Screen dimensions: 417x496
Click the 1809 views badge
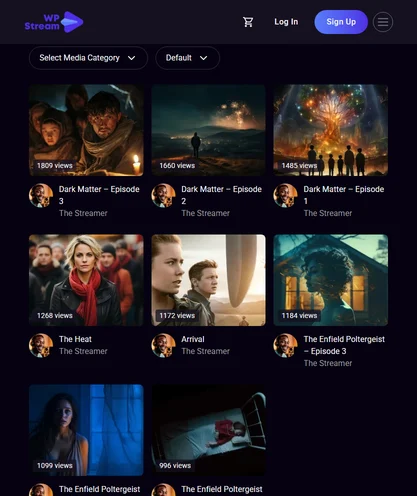(x=55, y=166)
